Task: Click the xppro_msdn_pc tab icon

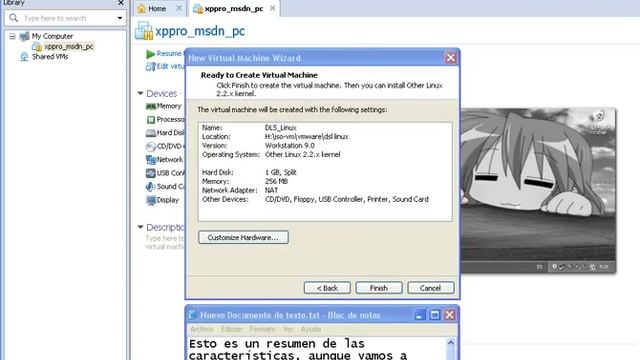Action: (198, 9)
